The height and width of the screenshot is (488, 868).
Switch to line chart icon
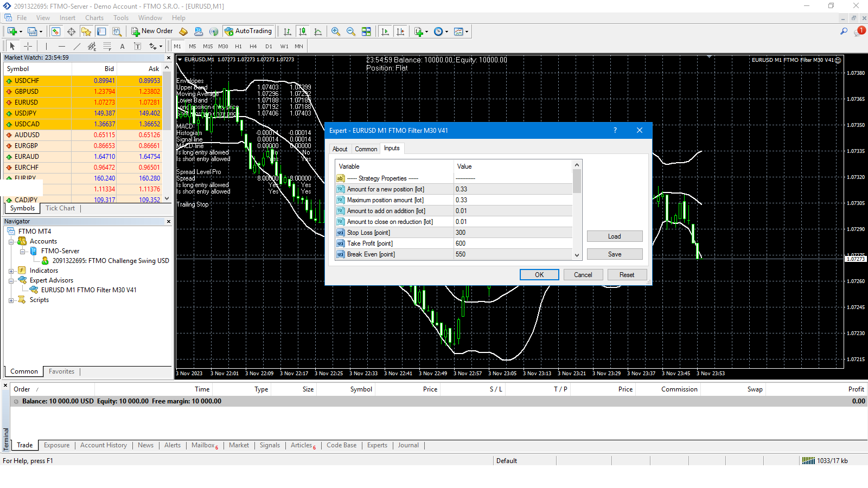[x=318, y=31]
